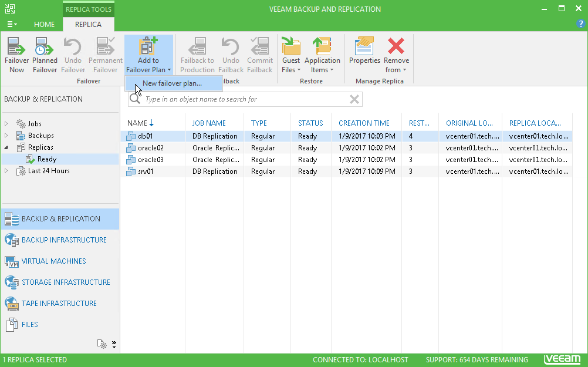Image resolution: width=588 pixels, height=367 pixels.
Task: Select Ready under Replicas
Action: pyautogui.click(x=47, y=159)
